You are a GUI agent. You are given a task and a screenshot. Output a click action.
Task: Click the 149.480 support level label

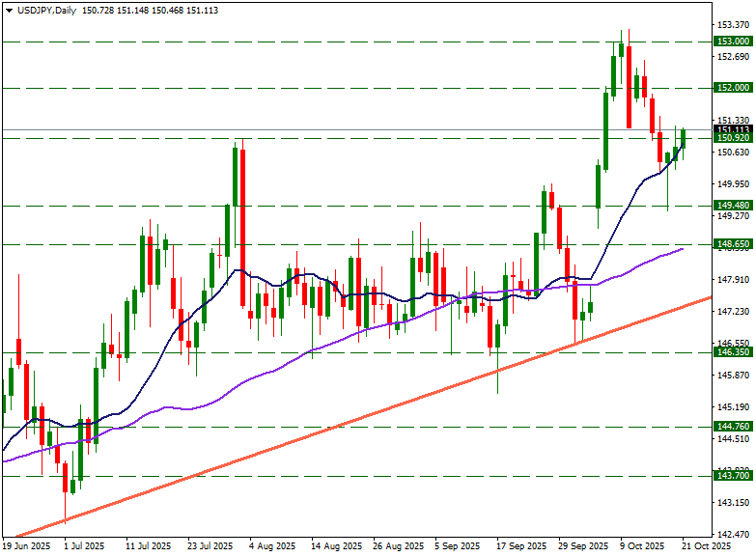tap(733, 206)
